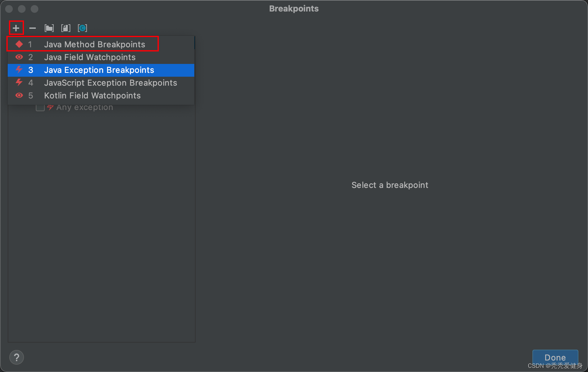Choose Java Field Watchpoints from the menu
Viewport: 588px width, 372px height.
[x=90, y=57]
